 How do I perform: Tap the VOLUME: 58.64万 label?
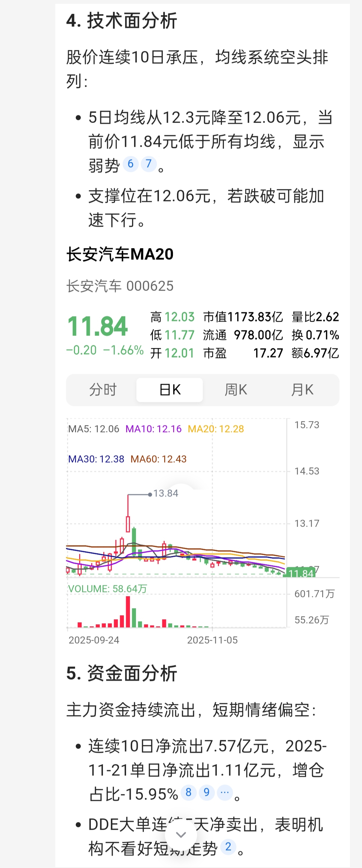pos(108,589)
